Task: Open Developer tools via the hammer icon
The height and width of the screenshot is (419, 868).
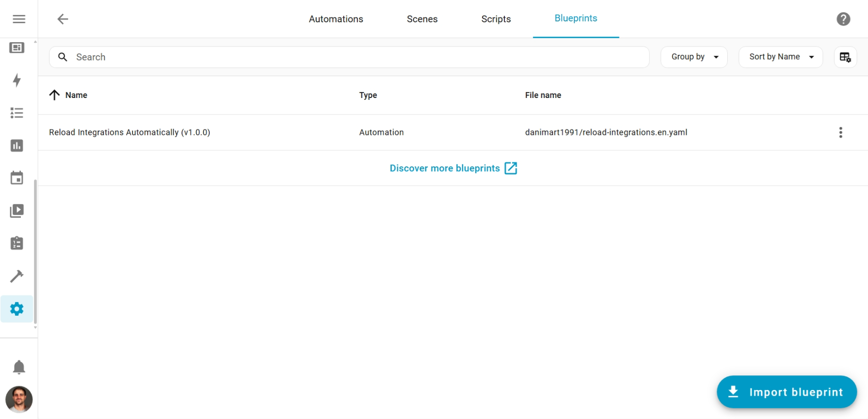Action: [x=17, y=276]
